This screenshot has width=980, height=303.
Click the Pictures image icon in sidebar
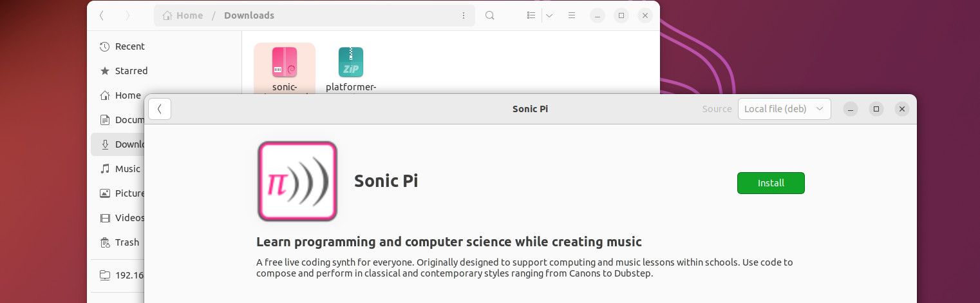[104, 193]
